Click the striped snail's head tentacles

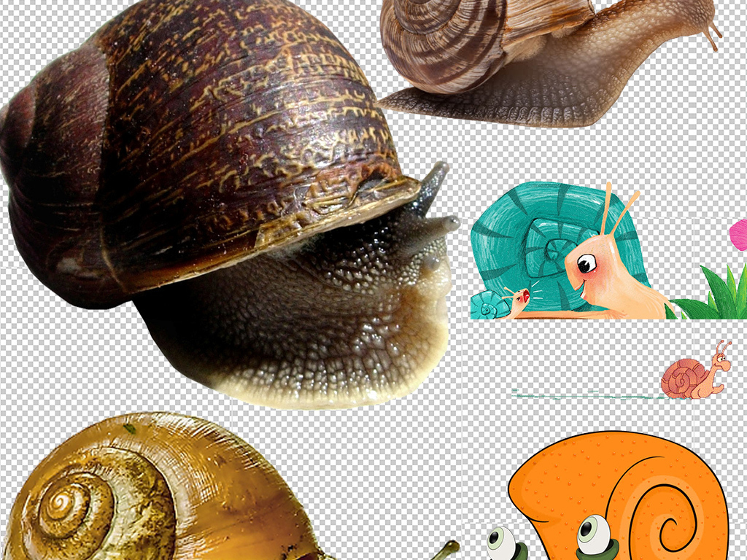point(711,29)
